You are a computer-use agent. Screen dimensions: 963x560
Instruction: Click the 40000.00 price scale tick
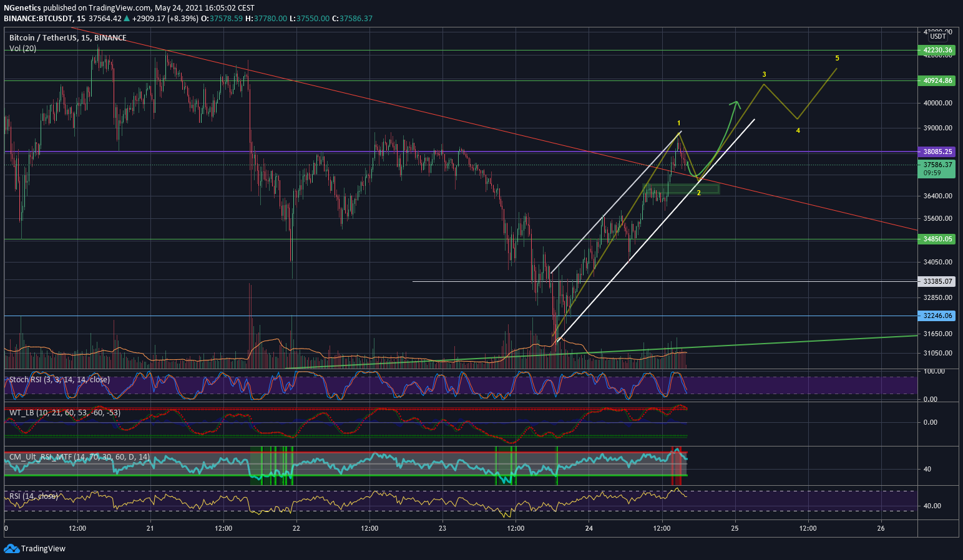pyautogui.click(x=937, y=103)
